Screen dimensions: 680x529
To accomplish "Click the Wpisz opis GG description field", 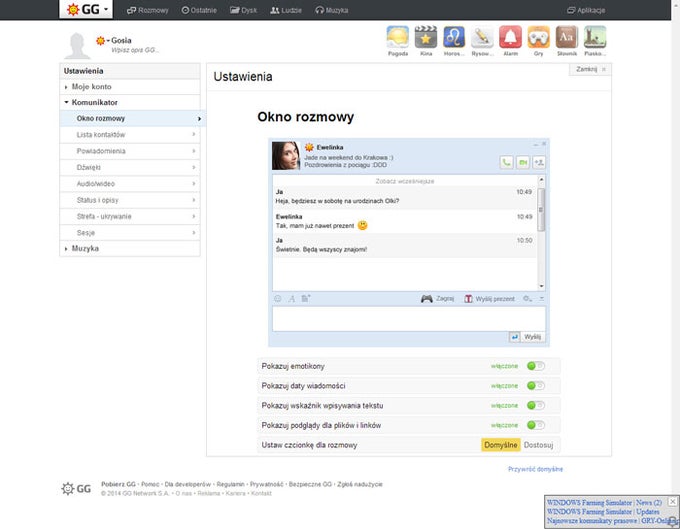I will coord(135,50).
